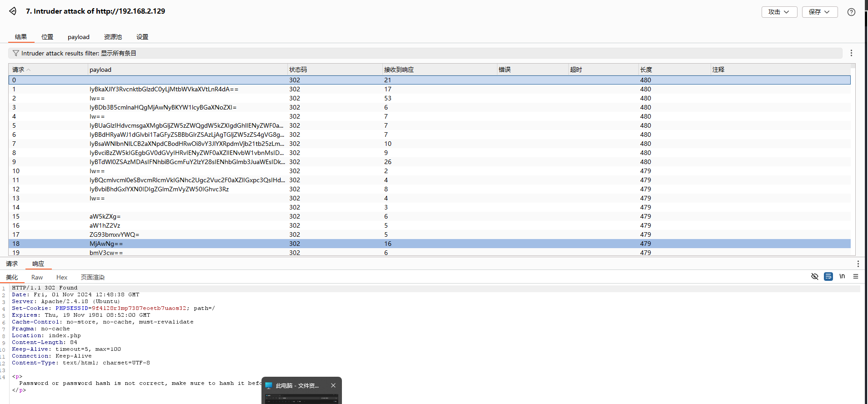The image size is (868, 404).
Task: Click the file explorer preview thumbnail
Action: pyautogui.click(x=301, y=399)
